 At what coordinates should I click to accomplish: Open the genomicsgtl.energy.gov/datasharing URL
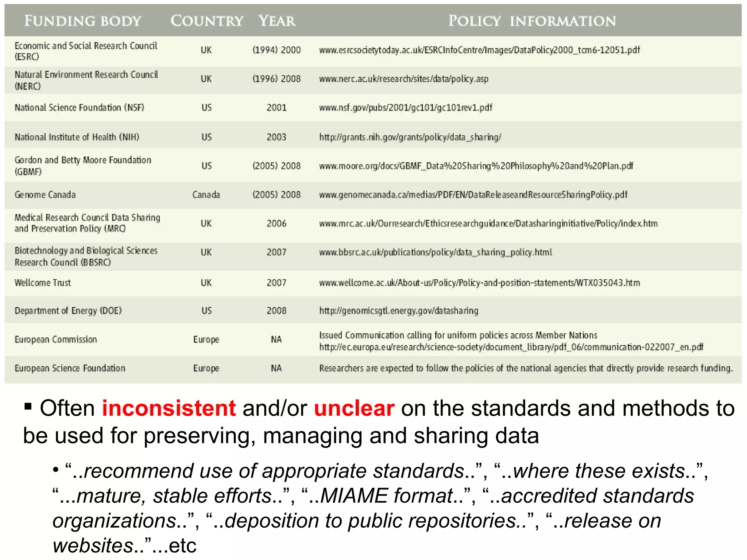click(399, 311)
